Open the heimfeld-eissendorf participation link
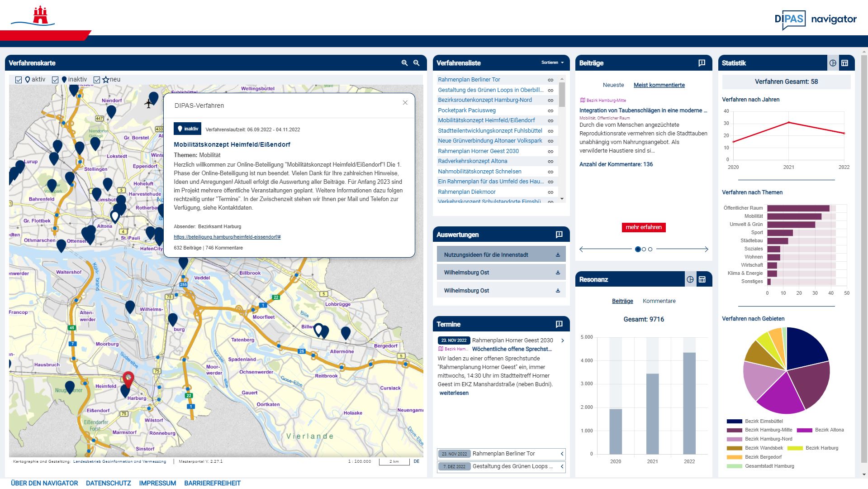 pos(227,237)
